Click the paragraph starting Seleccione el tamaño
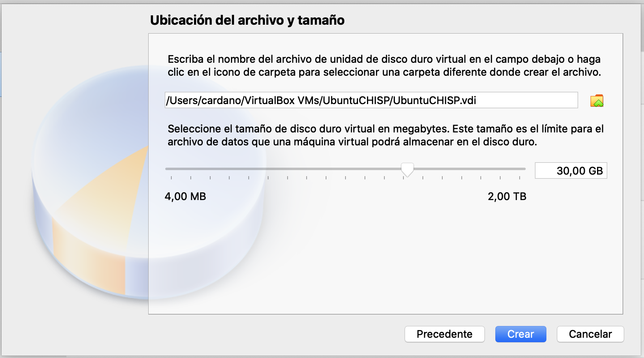The height and width of the screenshot is (358, 644). (386, 135)
